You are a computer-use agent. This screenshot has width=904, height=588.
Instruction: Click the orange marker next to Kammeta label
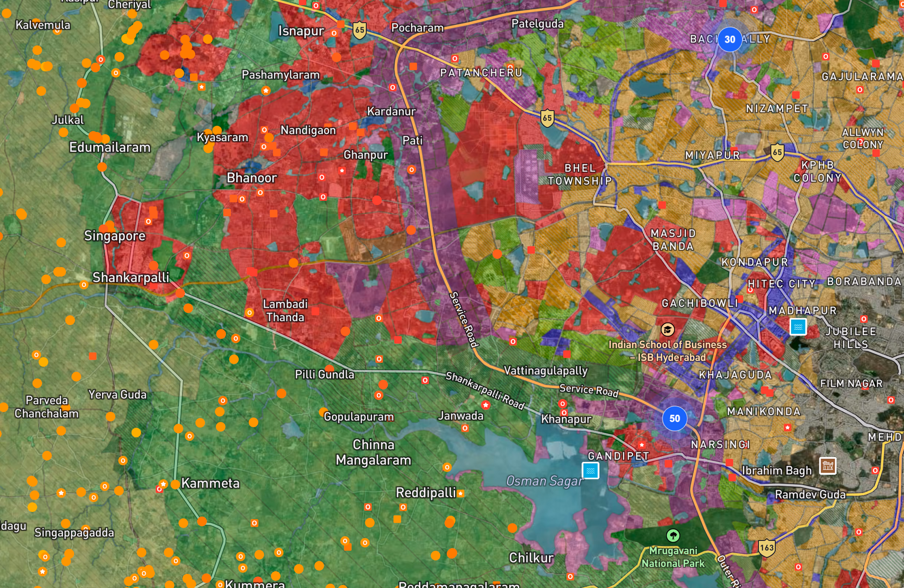[175, 484]
